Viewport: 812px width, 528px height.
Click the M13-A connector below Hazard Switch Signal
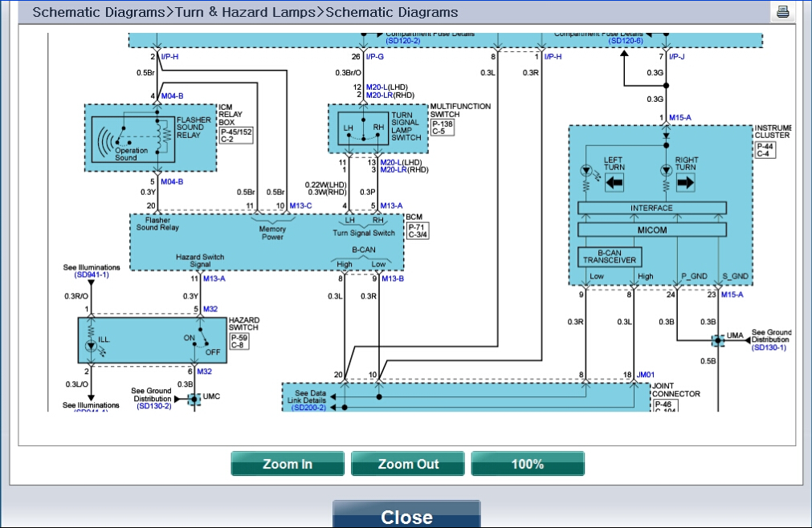[214, 278]
